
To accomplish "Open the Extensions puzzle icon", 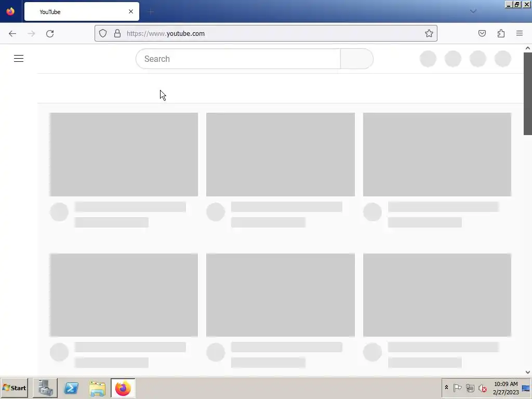I will tap(501, 33).
